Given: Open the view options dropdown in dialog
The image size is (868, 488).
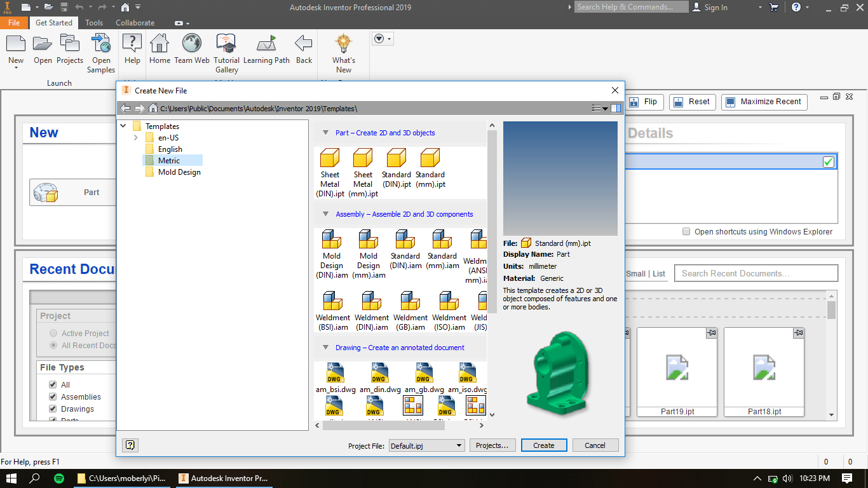Looking at the screenshot, I should 600,109.
